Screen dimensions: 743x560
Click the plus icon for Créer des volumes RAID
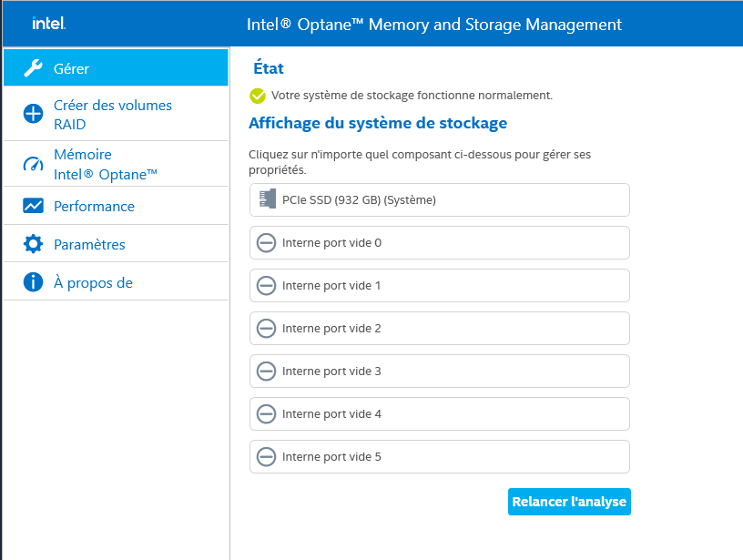coord(33,114)
